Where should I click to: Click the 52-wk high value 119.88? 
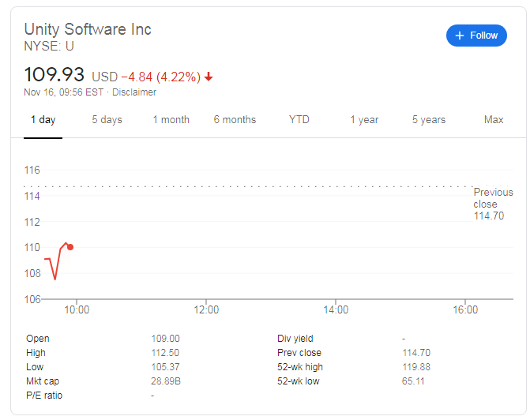tap(415, 367)
